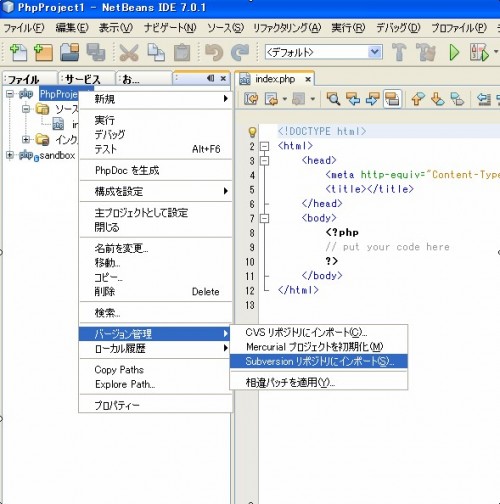Collapse the body code fold
This screenshot has height=504, width=500.
[x=265, y=218]
